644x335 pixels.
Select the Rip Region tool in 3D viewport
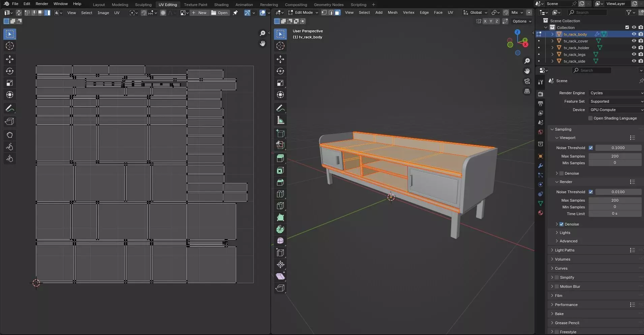point(280,288)
